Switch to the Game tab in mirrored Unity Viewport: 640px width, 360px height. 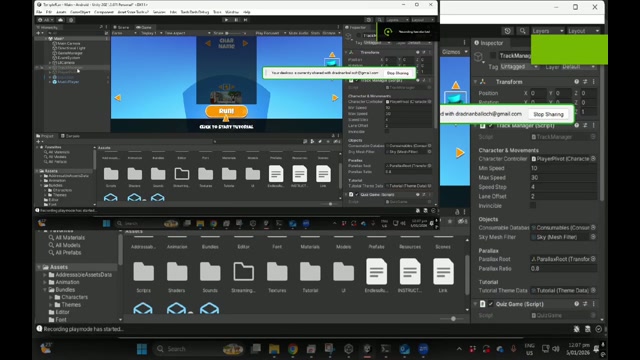point(144,27)
